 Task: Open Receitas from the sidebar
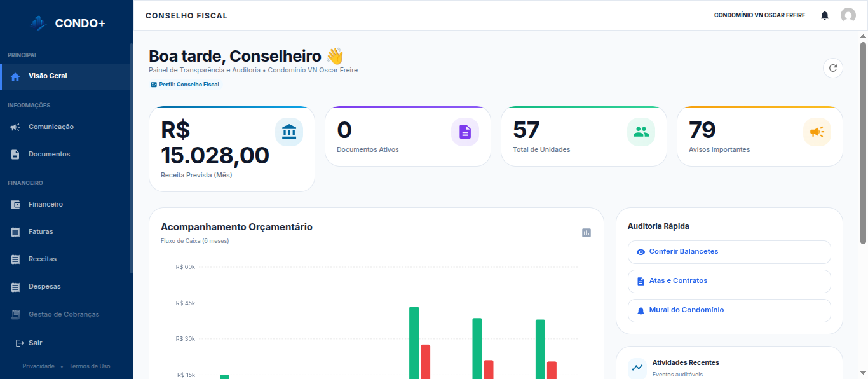tap(65, 259)
